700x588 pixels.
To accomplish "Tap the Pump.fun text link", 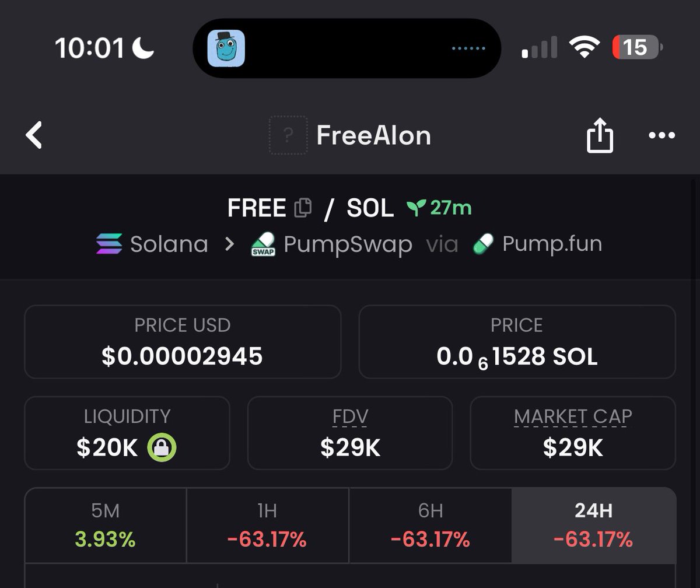I will click(552, 244).
